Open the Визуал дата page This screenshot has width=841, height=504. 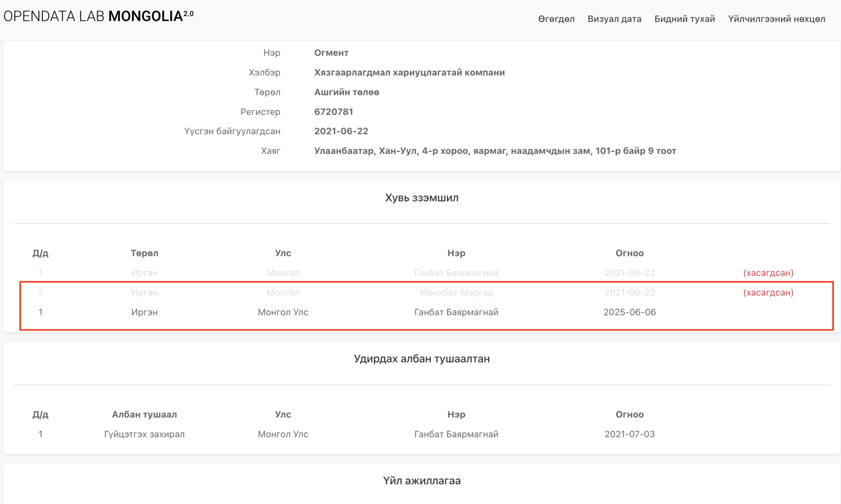[x=614, y=19]
